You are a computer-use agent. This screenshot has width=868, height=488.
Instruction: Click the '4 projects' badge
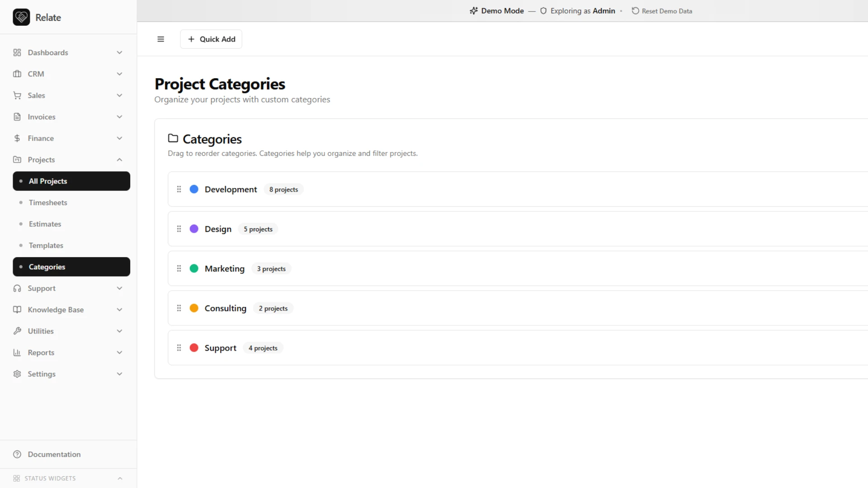[263, 348]
